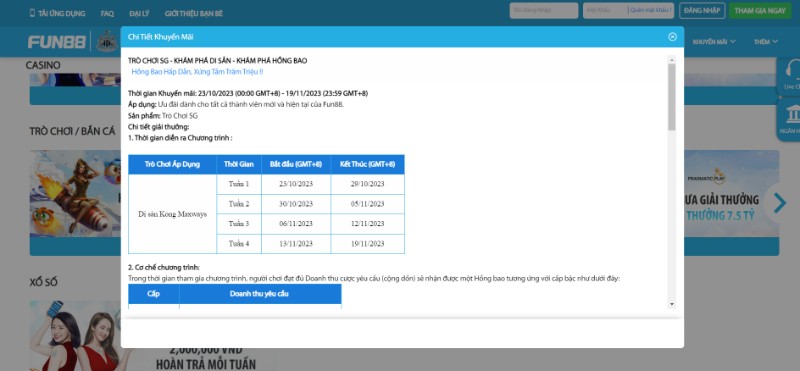Open the Tải Ứng Dụng phone icon link
Viewport: 800px width, 371px height.
[x=33, y=13]
